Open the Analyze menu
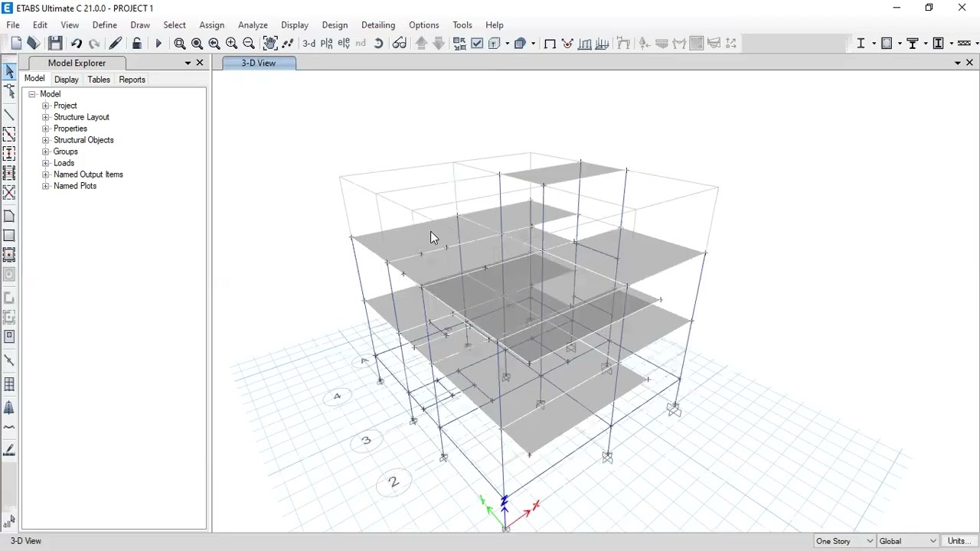The image size is (980, 551). [x=253, y=24]
